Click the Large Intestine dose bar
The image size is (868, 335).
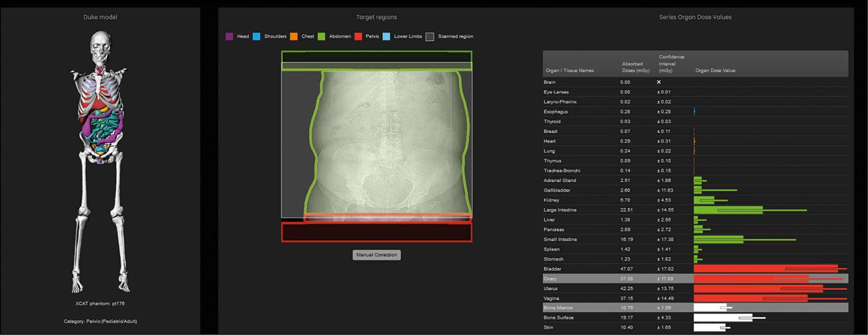coord(728,210)
